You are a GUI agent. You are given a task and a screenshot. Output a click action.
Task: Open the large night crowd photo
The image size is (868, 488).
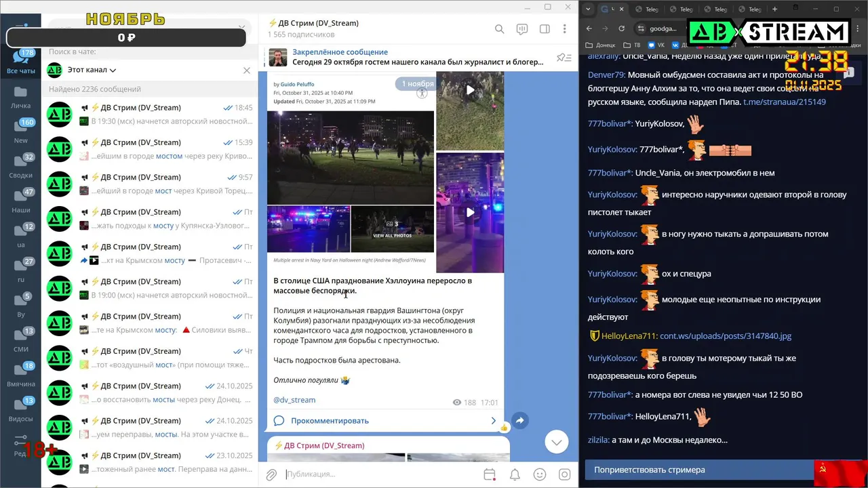[351, 157]
